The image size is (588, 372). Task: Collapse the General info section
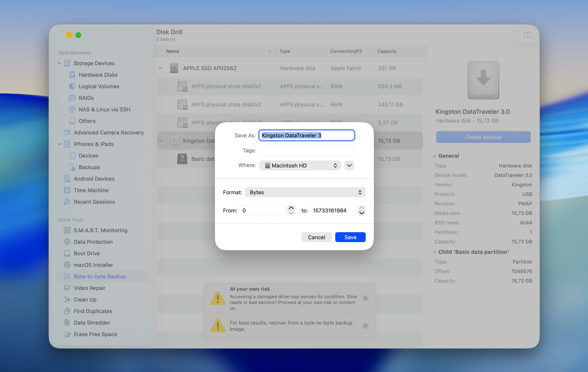pos(434,156)
